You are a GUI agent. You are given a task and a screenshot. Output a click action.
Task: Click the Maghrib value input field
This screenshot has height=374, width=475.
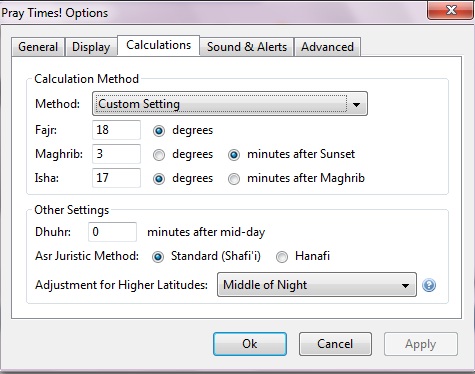point(116,154)
